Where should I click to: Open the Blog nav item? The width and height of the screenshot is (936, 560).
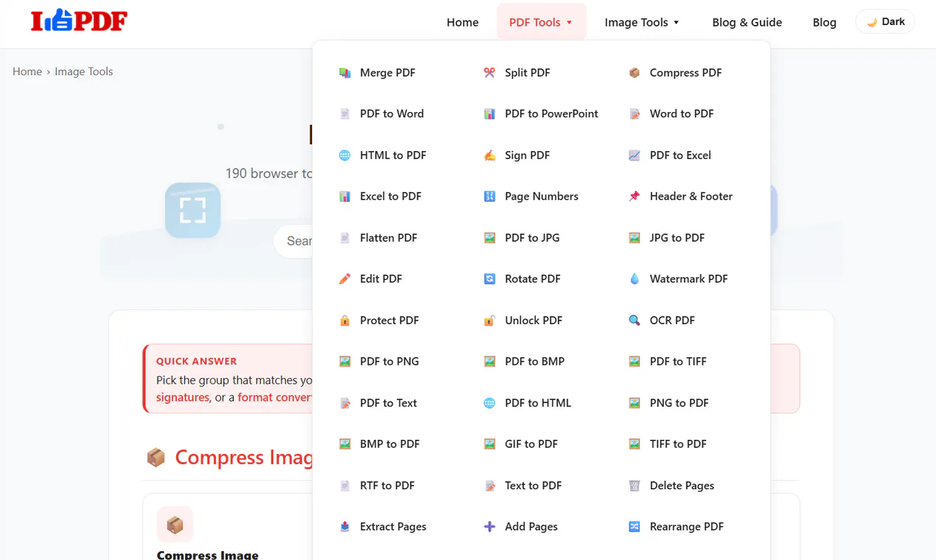(825, 22)
